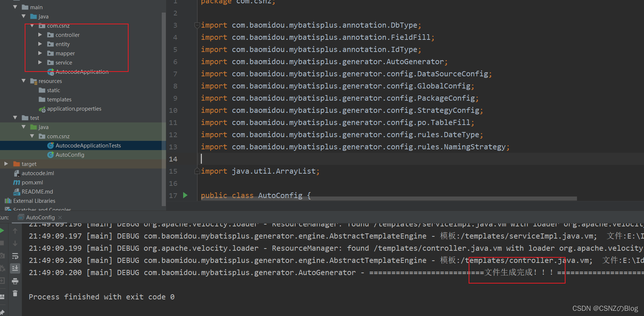Click import java.util.ArrayList line
Image resolution: width=644 pixels, height=316 pixels.
coord(260,171)
